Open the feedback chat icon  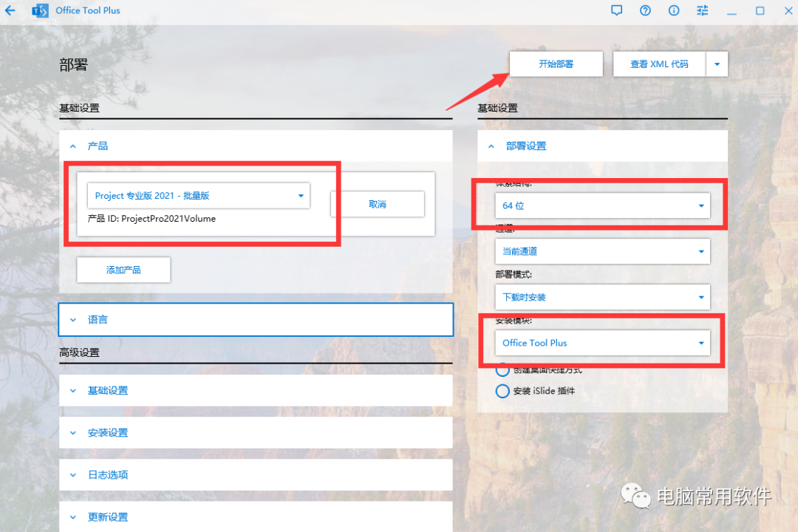pyautogui.click(x=616, y=10)
